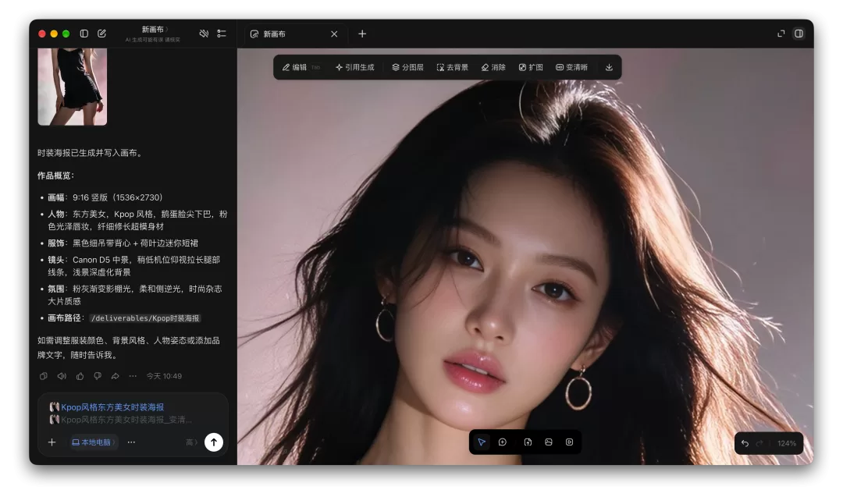The image size is (843, 504).
Task: Toggle the left sidebar panel icon
Action: pos(84,34)
